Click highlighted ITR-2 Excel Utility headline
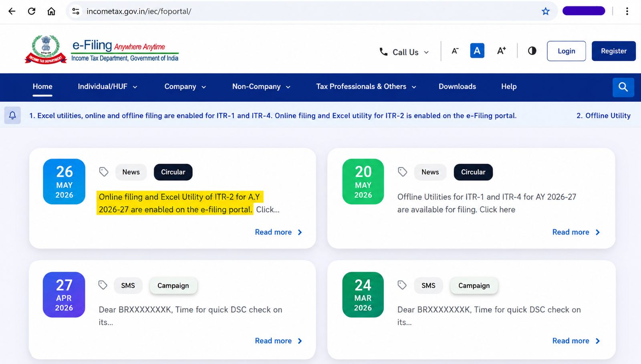 pos(179,203)
